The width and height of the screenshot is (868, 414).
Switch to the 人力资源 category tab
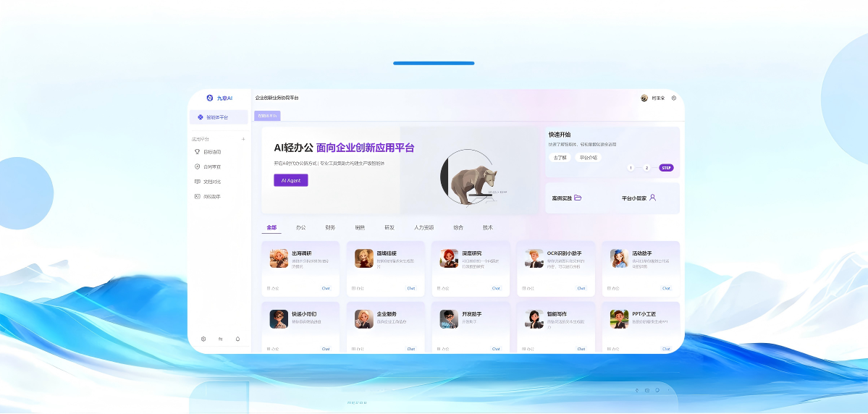pos(424,227)
